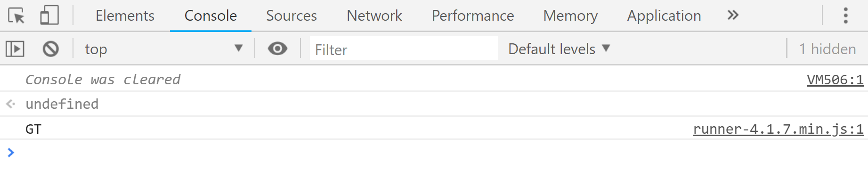Screen dimensions: 868x194
Task: Open the runner-4.1.7.min.js:1 link
Action: [x=778, y=129]
